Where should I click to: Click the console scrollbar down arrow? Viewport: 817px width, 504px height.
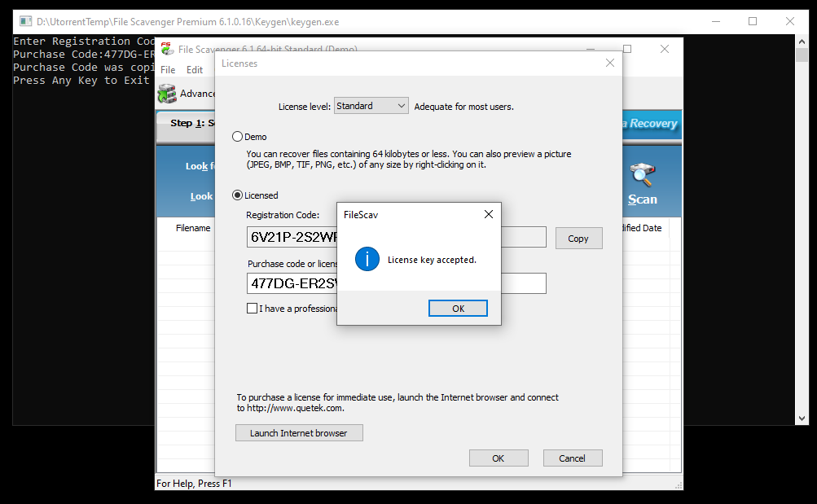point(802,419)
